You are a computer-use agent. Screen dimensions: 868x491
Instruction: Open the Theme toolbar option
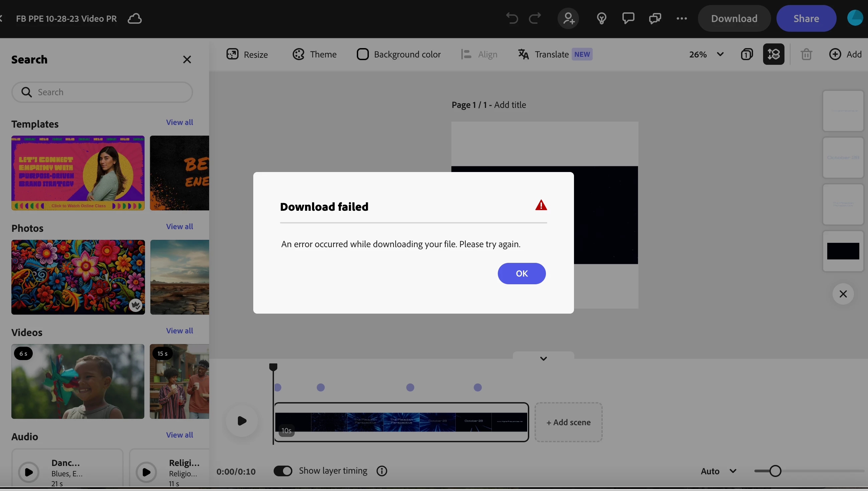pos(314,54)
